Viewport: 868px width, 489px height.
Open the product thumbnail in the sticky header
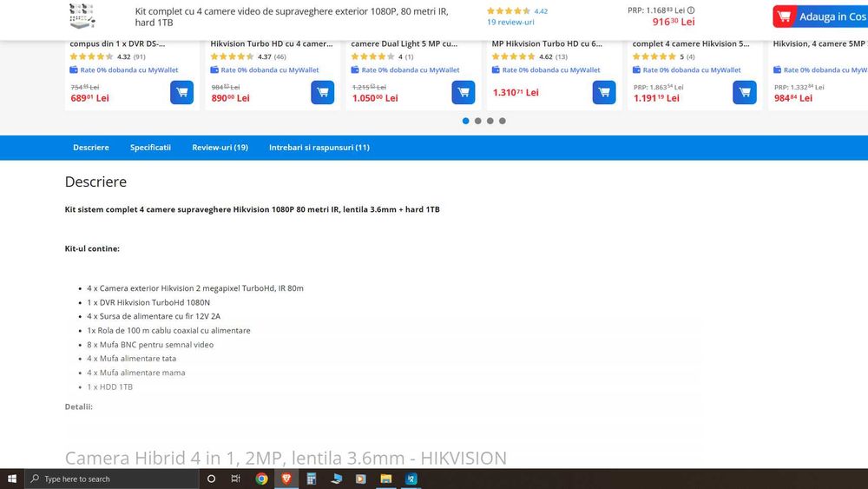click(82, 16)
